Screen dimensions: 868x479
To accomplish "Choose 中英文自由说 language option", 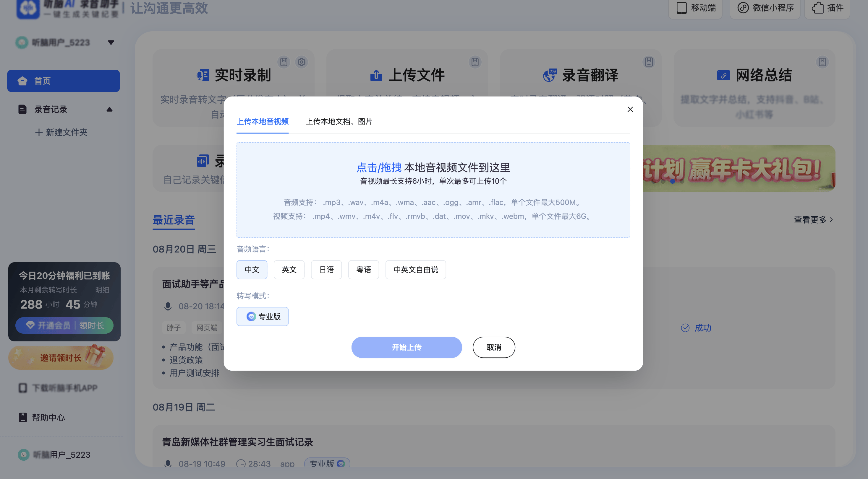I will 415,270.
